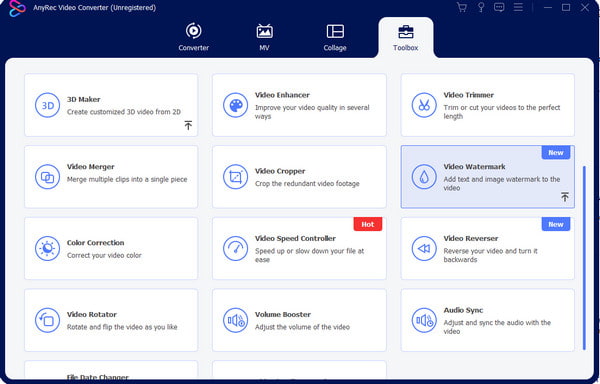Pin Video Watermark to top arrow

(565, 197)
